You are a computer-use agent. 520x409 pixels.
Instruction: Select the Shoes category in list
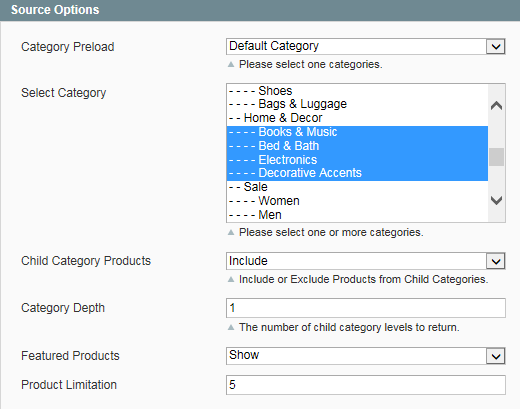pos(357,91)
